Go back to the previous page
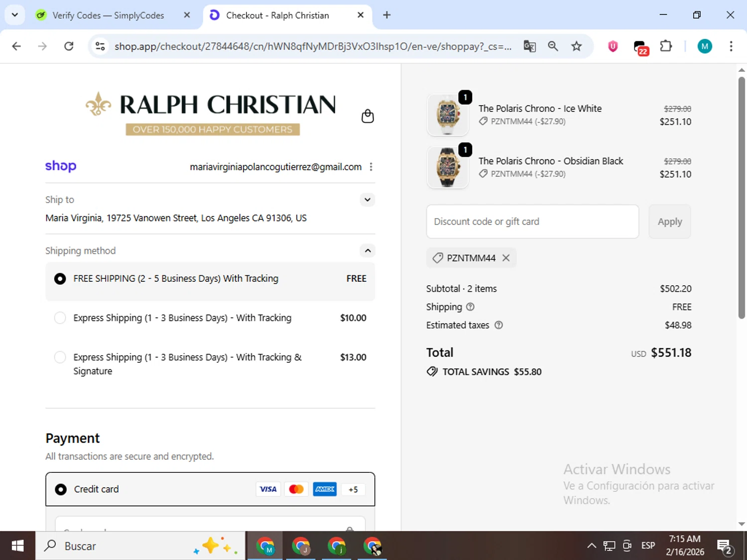This screenshot has width=747, height=560. 16,46
